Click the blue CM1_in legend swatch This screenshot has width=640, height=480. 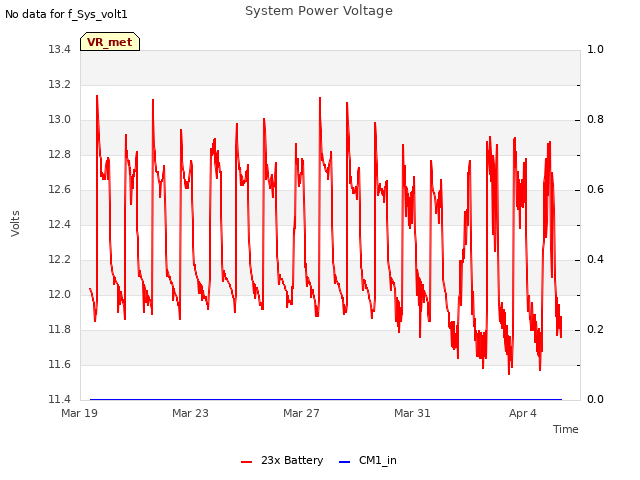pyautogui.click(x=344, y=462)
